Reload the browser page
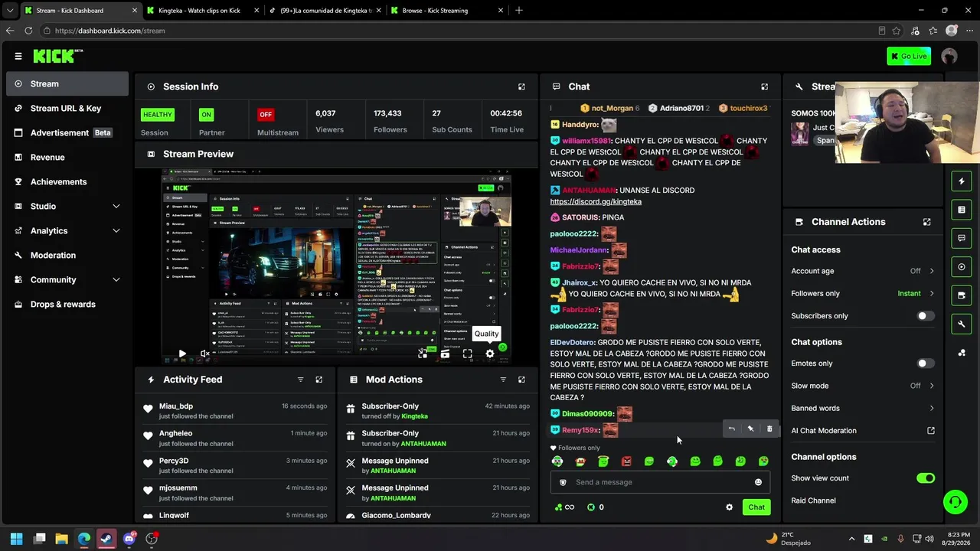 pyautogui.click(x=28, y=31)
